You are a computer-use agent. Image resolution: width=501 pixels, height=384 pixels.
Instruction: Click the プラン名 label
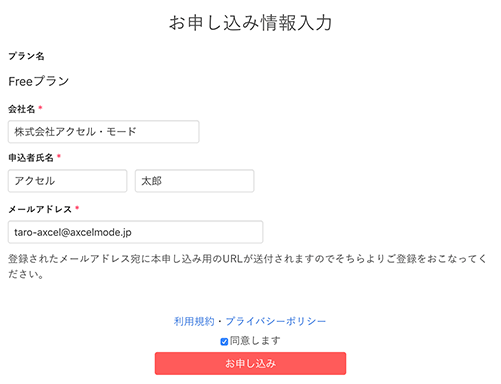point(26,56)
